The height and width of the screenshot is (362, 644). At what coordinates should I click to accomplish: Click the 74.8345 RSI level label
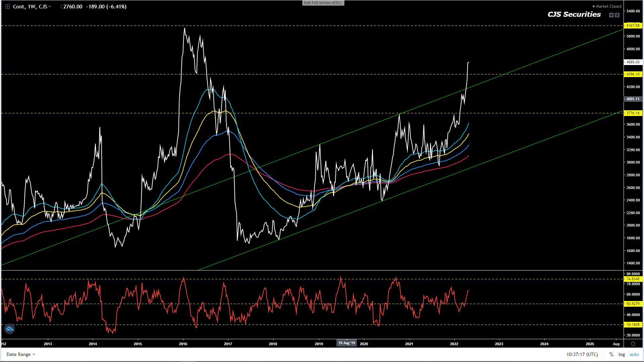pyautogui.click(x=633, y=279)
